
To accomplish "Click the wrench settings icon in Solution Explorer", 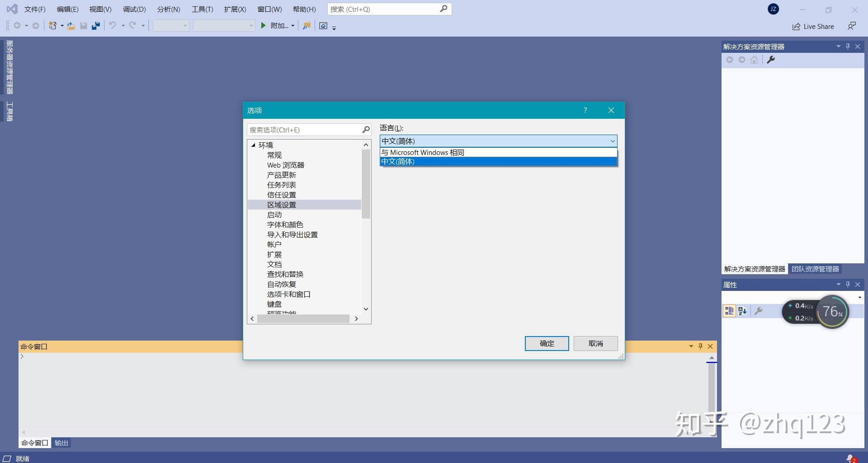I will tap(771, 60).
